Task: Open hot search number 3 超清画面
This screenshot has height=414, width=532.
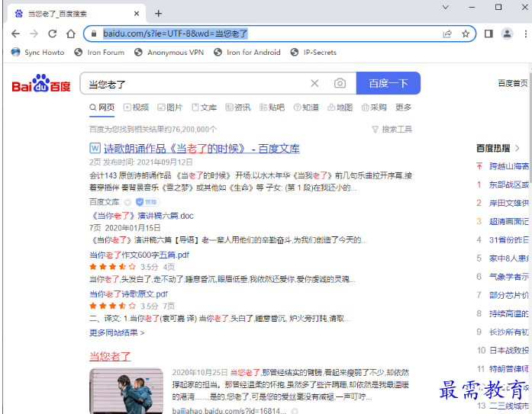Action: [508, 222]
